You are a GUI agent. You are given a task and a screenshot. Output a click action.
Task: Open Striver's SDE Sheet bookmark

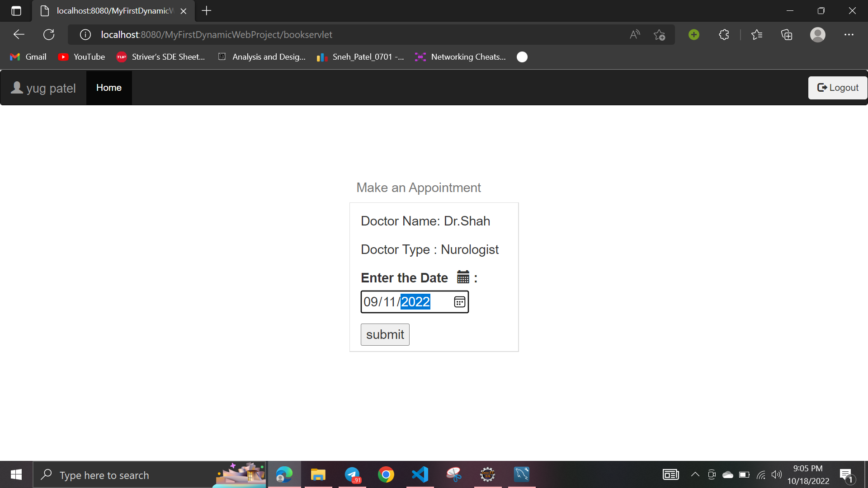(x=160, y=56)
